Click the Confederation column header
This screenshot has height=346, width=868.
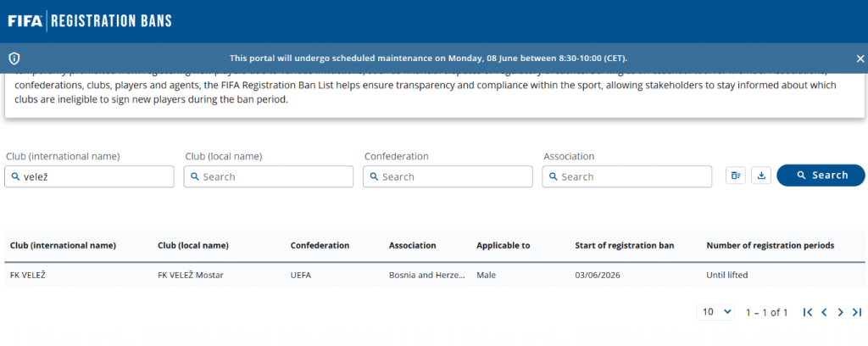pos(320,245)
